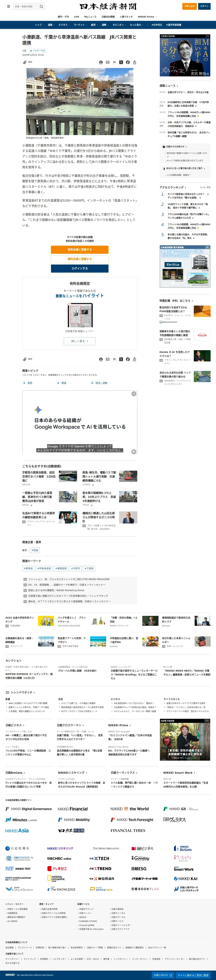Share on Facebook from the top article toolbar
216x980 pixels.
(x=128, y=62)
